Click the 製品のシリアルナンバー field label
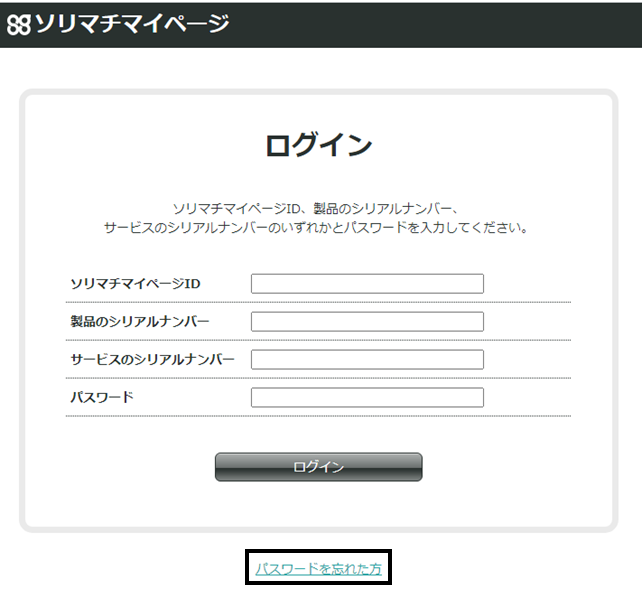 tap(140, 322)
